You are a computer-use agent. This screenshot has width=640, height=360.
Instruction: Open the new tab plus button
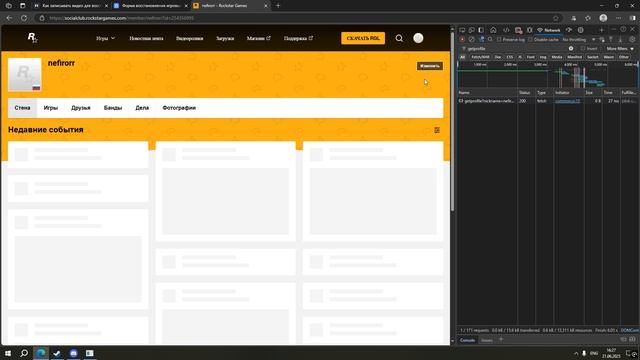pyautogui.click(x=278, y=6)
